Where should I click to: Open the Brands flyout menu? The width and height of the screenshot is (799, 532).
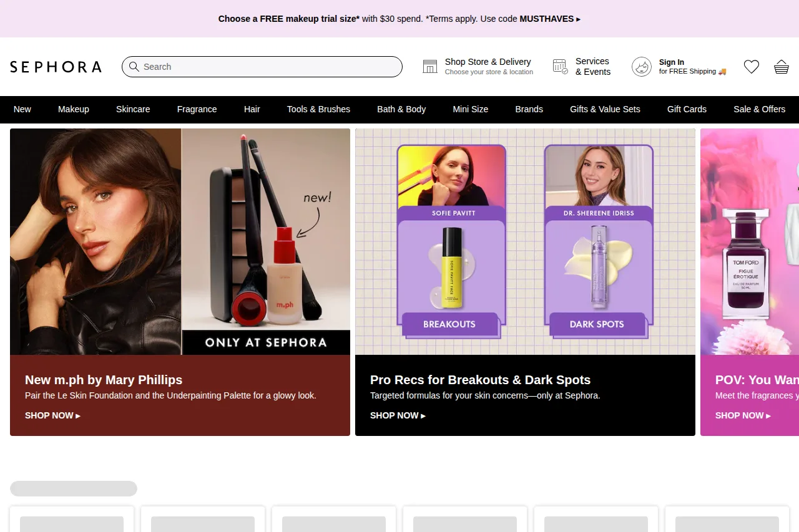tap(529, 109)
